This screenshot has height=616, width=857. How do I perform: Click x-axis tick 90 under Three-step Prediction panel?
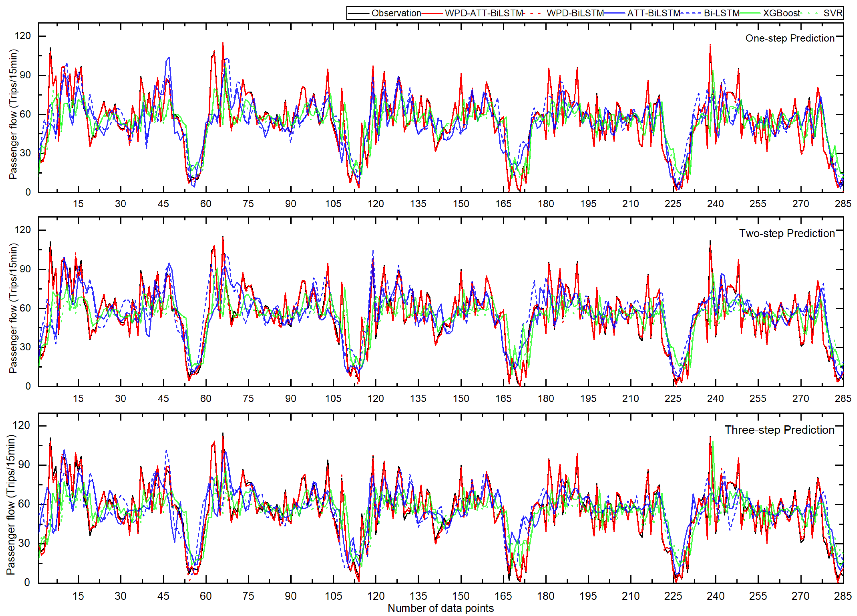click(x=291, y=596)
